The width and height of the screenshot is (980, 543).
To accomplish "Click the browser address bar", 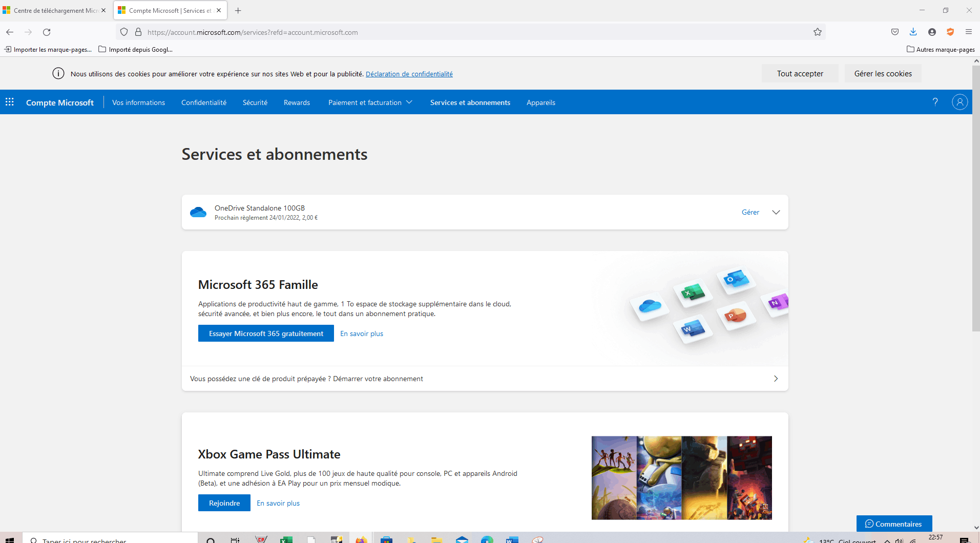I will 471,32.
